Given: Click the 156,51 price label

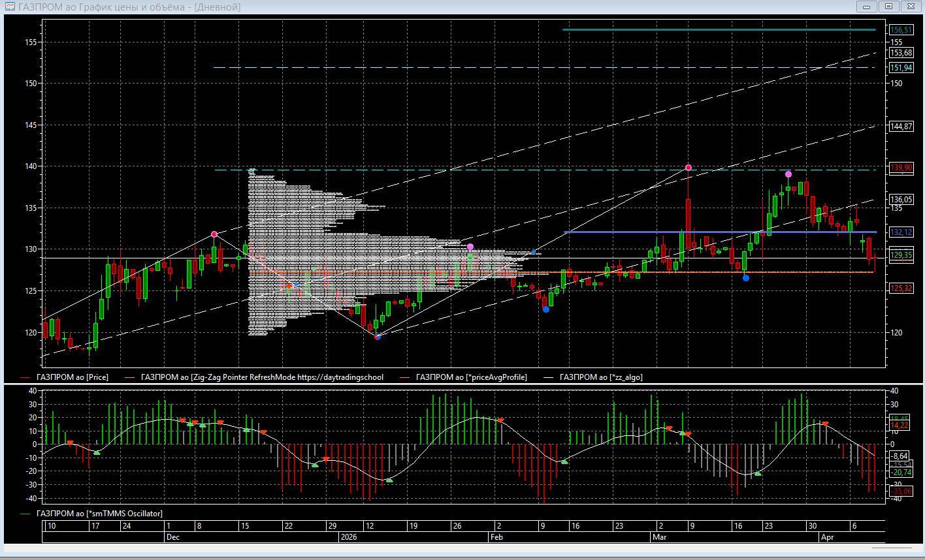Looking at the screenshot, I should (x=901, y=30).
